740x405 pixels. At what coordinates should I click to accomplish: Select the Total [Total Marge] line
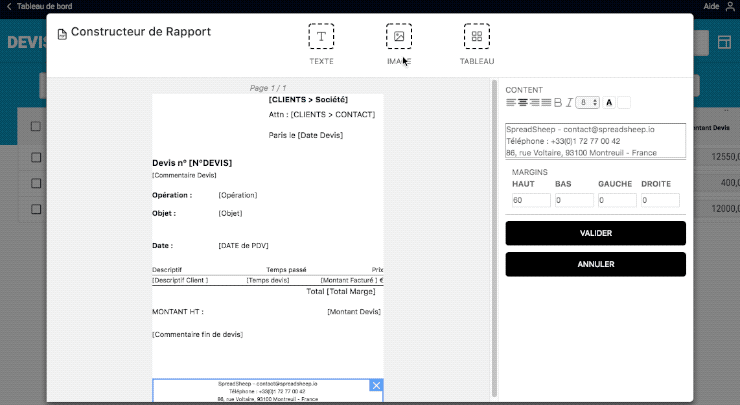(341, 292)
